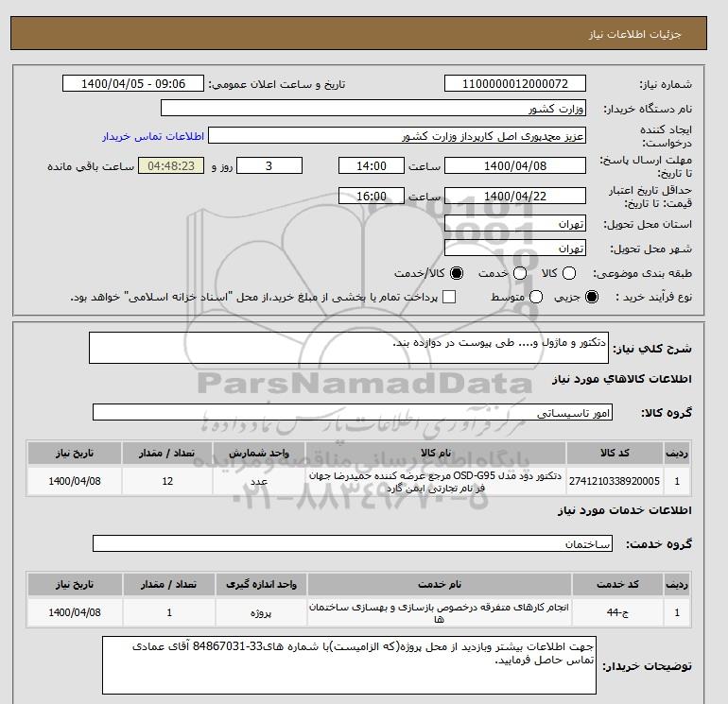Click general description text area دتکتور و ماژول
The width and height of the screenshot is (728, 704).
click(x=349, y=348)
